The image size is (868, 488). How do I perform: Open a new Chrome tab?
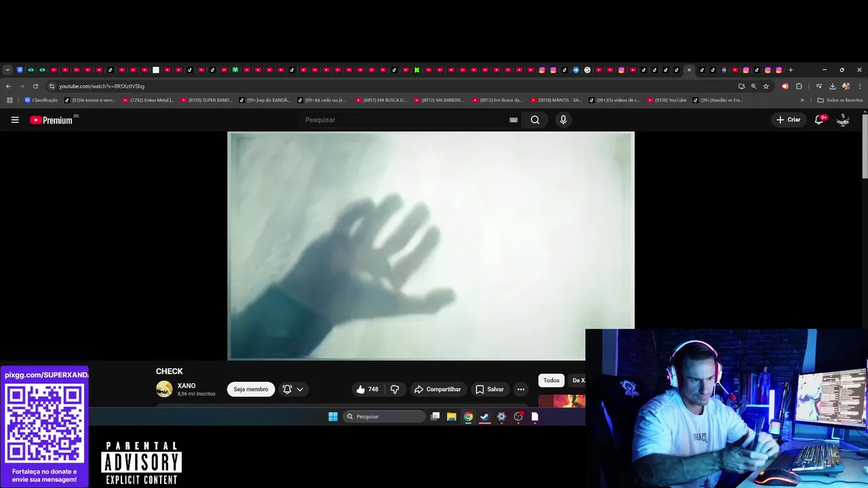pos(791,70)
